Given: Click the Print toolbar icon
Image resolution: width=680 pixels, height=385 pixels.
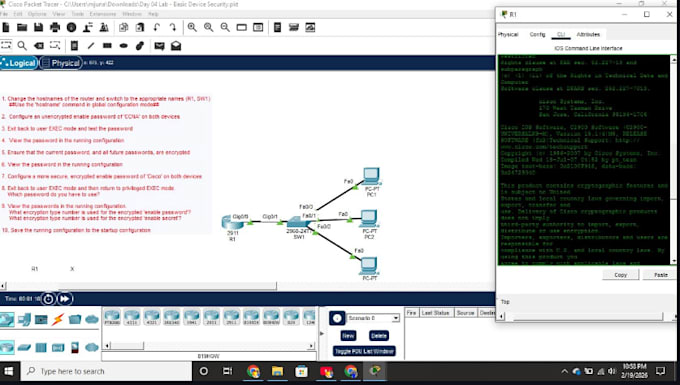Looking at the screenshot, I should click(55, 28).
